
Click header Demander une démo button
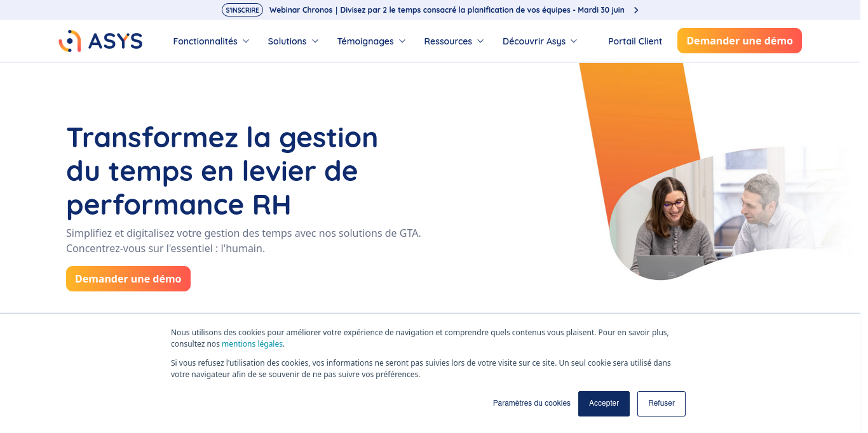[x=740, y=41]
